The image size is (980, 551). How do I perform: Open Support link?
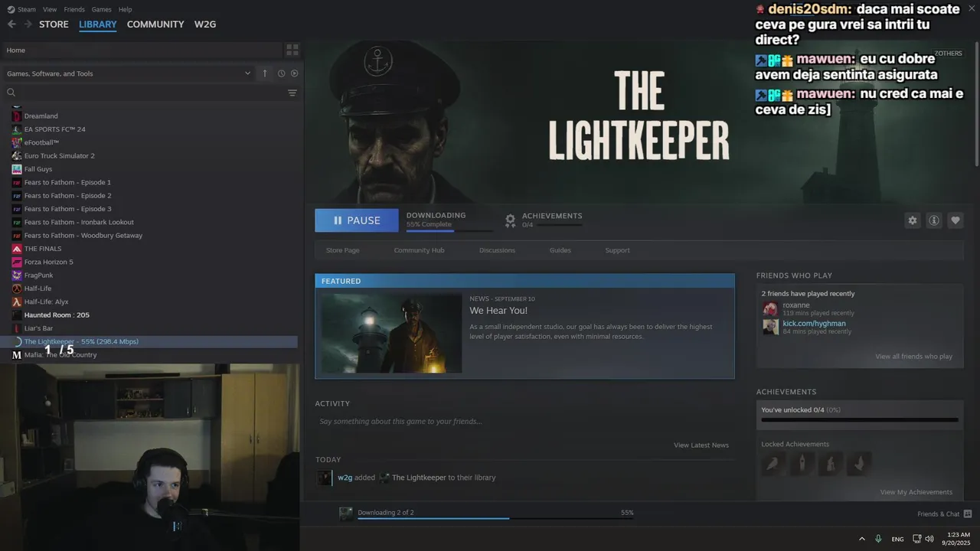[617, 250]
